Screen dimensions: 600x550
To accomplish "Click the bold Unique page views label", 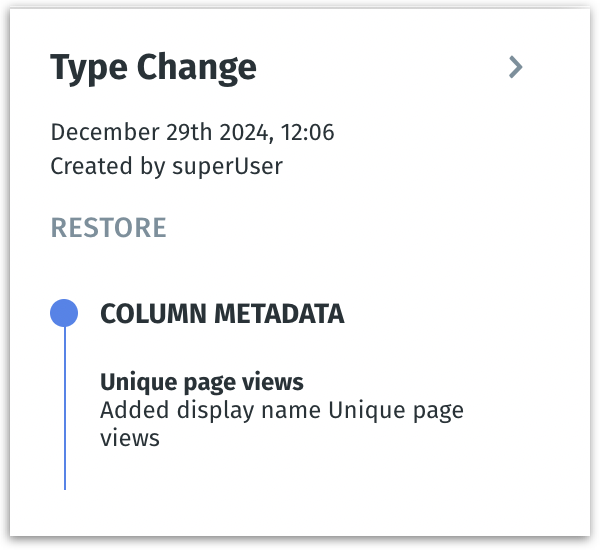I will pos(202,382).
